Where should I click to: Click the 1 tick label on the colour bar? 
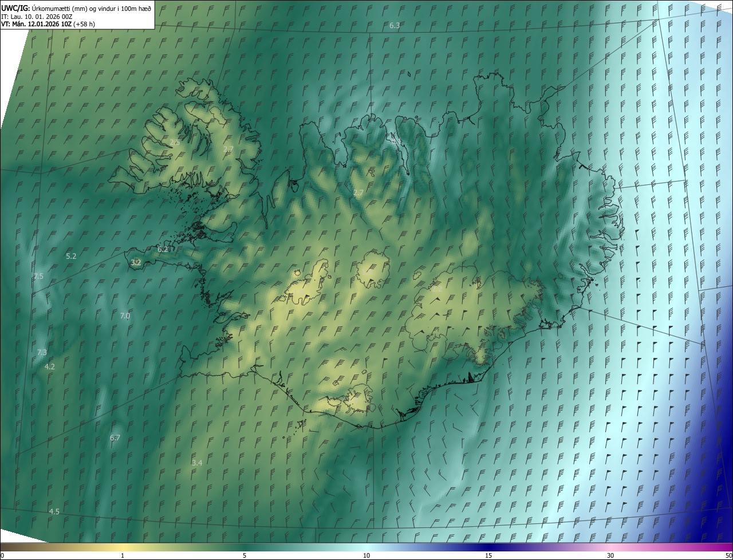[x=123, y=555]
